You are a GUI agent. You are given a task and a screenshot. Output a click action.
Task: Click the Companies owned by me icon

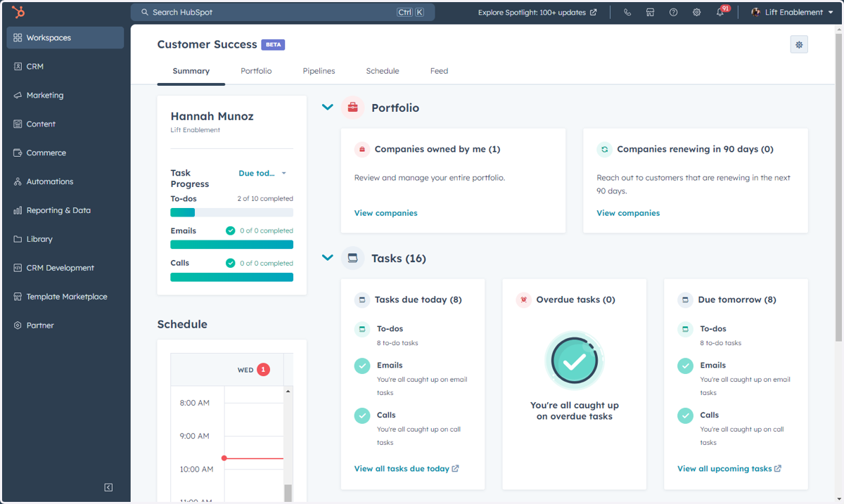(x=362, y=149)
